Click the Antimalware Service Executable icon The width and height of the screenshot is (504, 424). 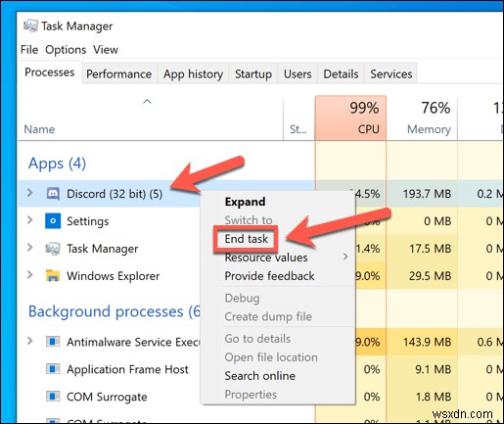[53, 342]
